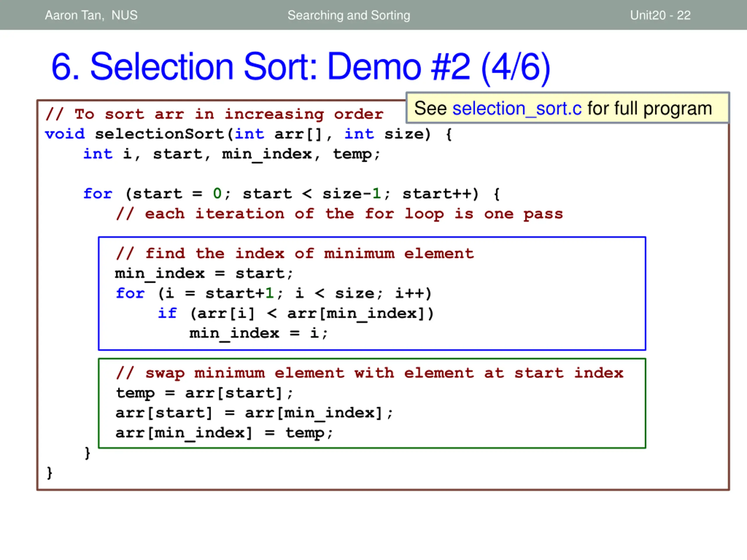The width and height of the screenshot is (747, 560).
Task: Click the yellow "See ... for full program" note box
Action: [568, 108]
